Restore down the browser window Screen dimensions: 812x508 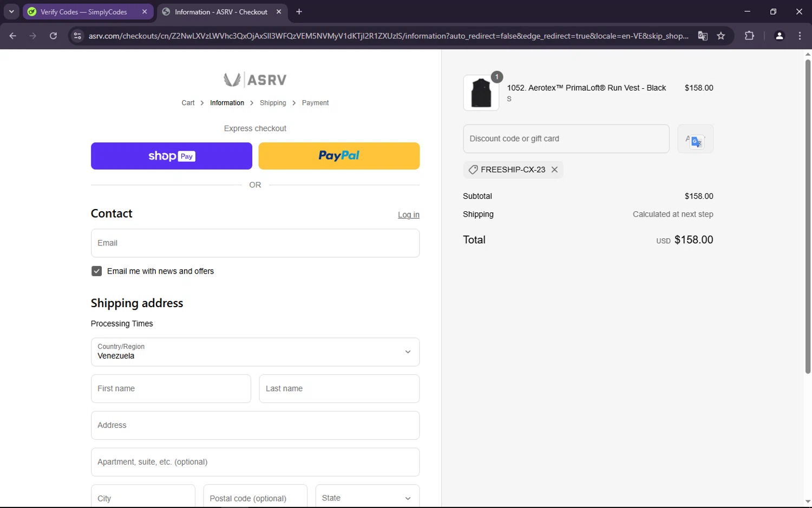[x=773, y=11]
